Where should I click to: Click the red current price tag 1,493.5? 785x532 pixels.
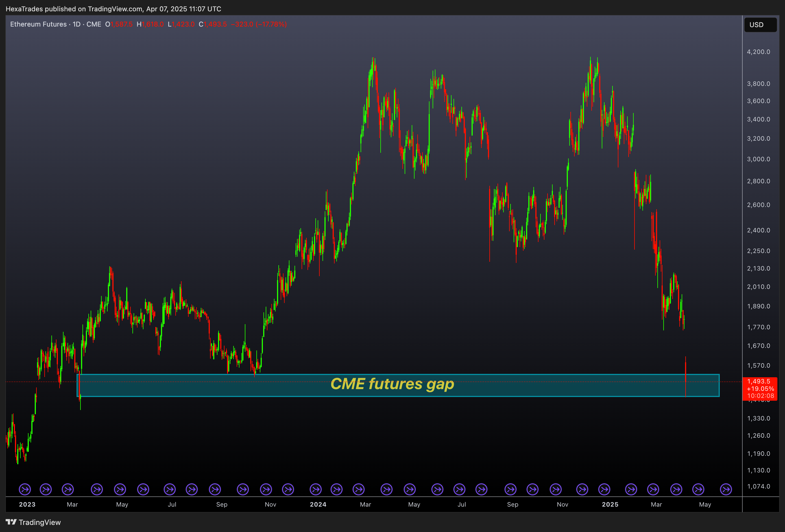click(x=760, y=389)
